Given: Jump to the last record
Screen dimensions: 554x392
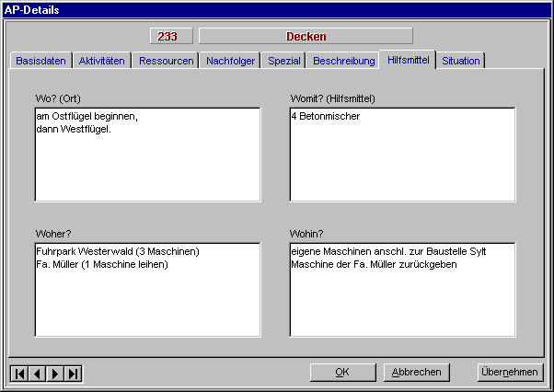Looking at the screenshot, I should [x=73, y=373].
